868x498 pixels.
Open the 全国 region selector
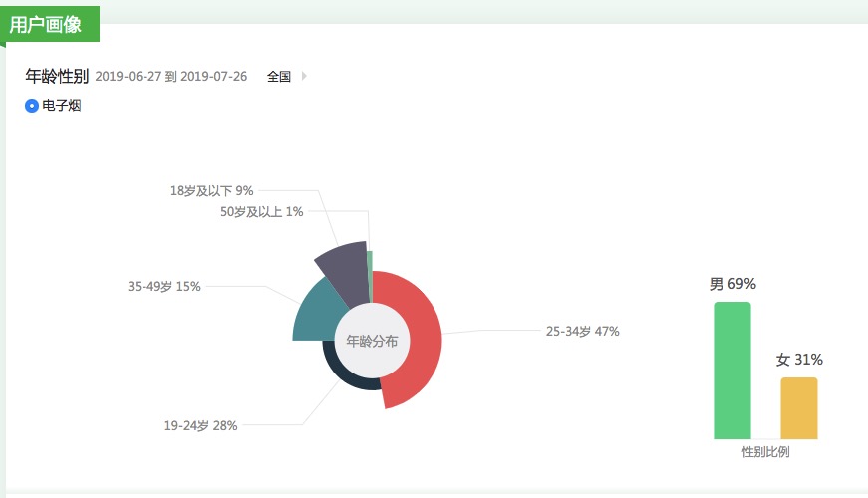pyautogui.click(x=279, y=77)
